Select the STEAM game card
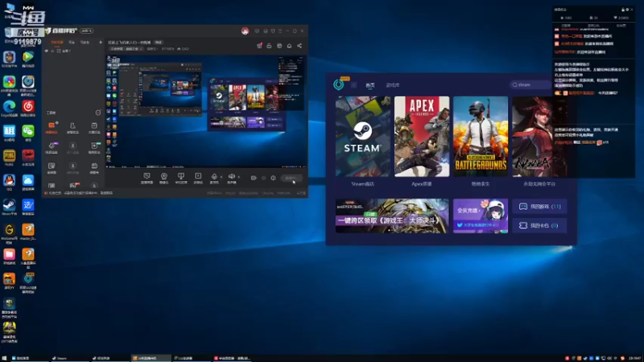Viewport: 644px width, 362px height. [363, 136]
